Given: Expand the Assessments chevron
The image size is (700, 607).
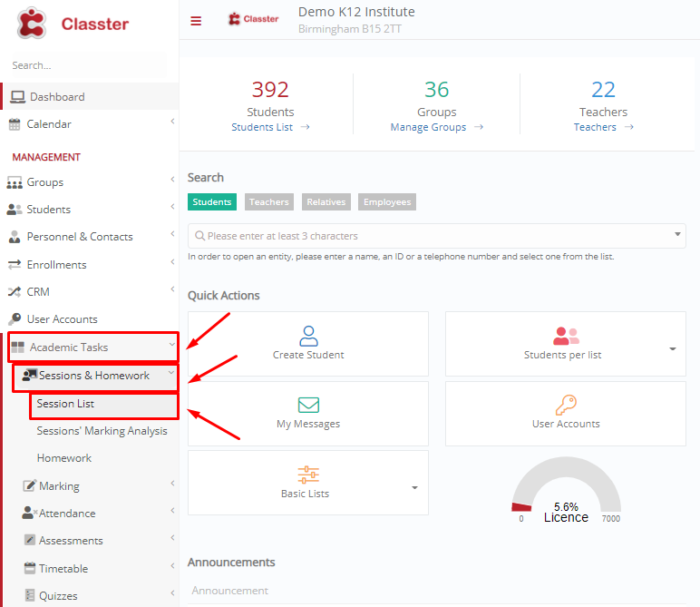Looking at the screenshot, I should point(172,537).
